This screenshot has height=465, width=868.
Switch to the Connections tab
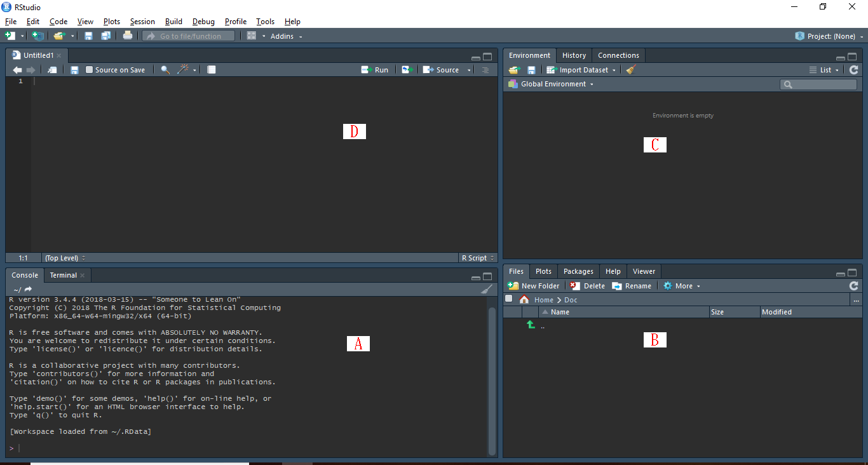point(618,55)
